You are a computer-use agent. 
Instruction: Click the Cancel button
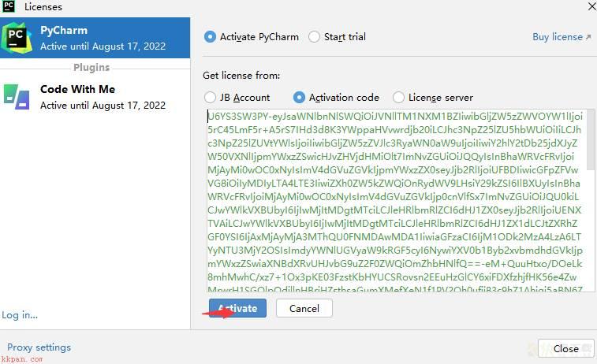304,308
